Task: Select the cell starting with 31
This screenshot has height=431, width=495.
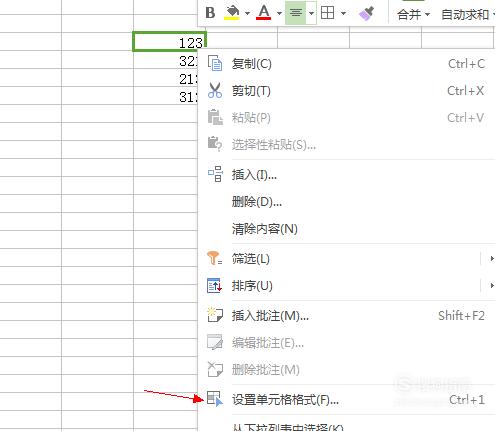Action: [166, 96]
